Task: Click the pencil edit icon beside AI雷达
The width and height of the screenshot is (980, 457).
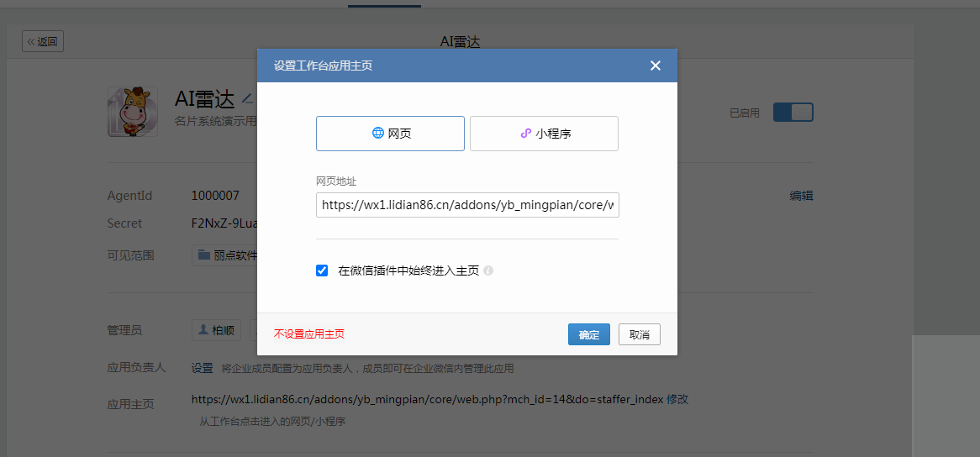Action: (x=247, y=98)
